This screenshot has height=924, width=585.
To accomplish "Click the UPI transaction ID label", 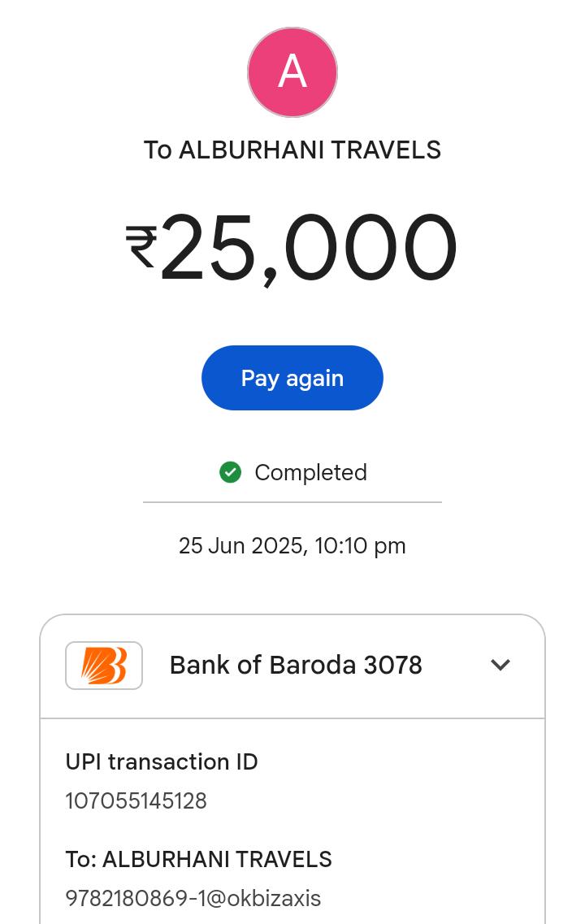I will (162, 762).
